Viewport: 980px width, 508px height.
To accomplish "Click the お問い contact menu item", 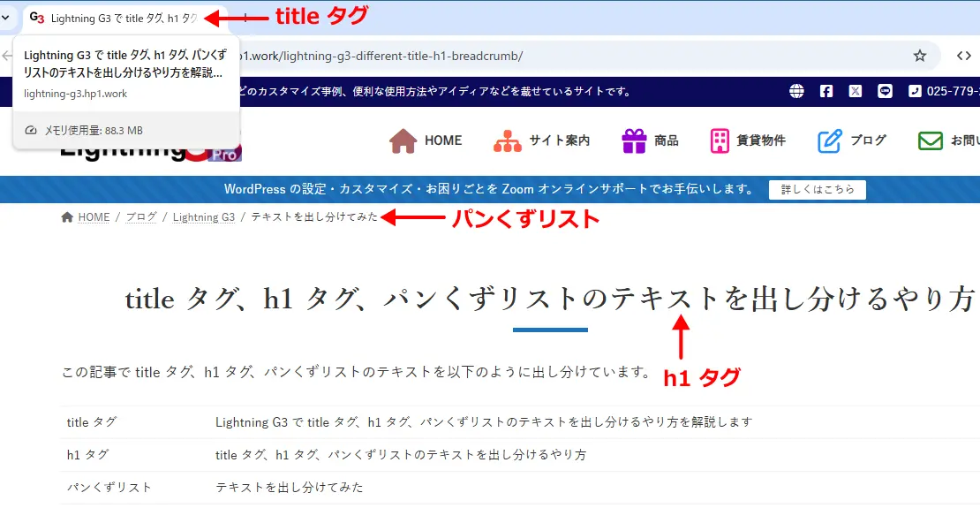I will tap(965, 140).
